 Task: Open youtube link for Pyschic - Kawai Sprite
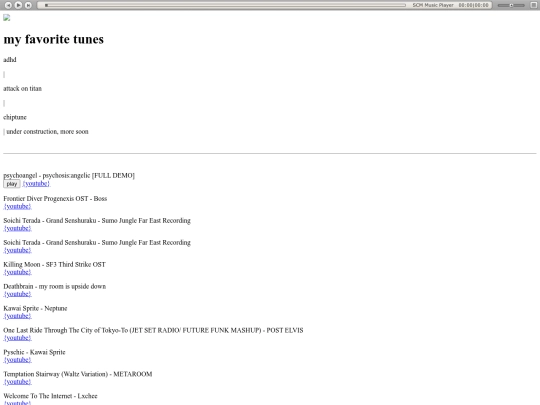tap(17, 360)
